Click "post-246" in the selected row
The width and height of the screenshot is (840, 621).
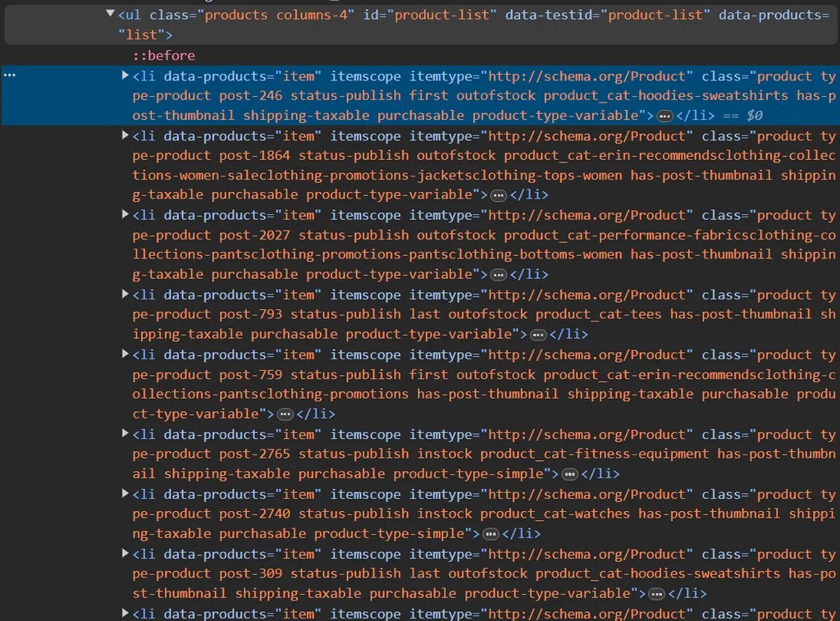click(x=251, y=95)
